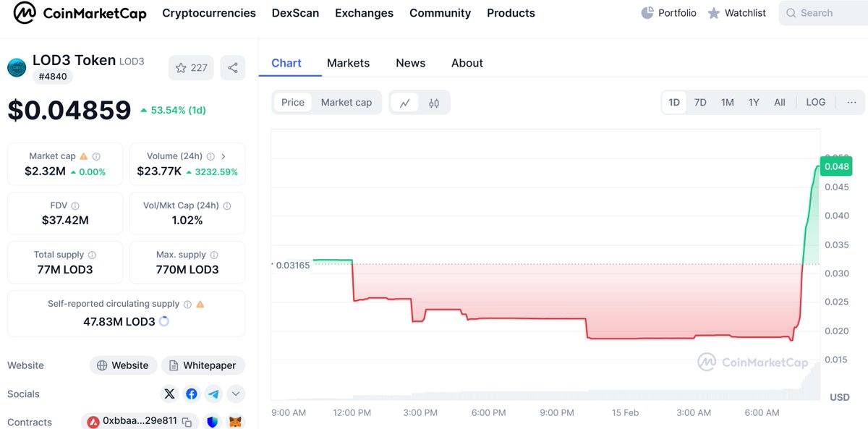Show Vol/Mkt Cap info icon
The width and height of the screenshot is (868, 429).
[227, 206]
